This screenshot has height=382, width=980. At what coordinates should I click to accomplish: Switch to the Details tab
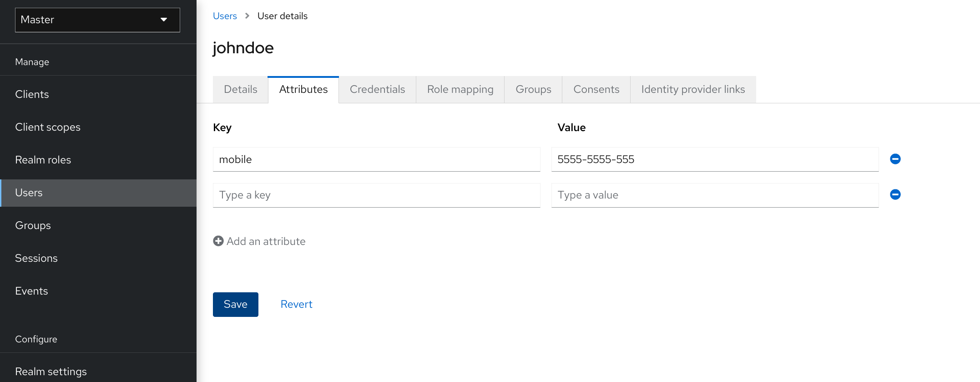[240, 89]
